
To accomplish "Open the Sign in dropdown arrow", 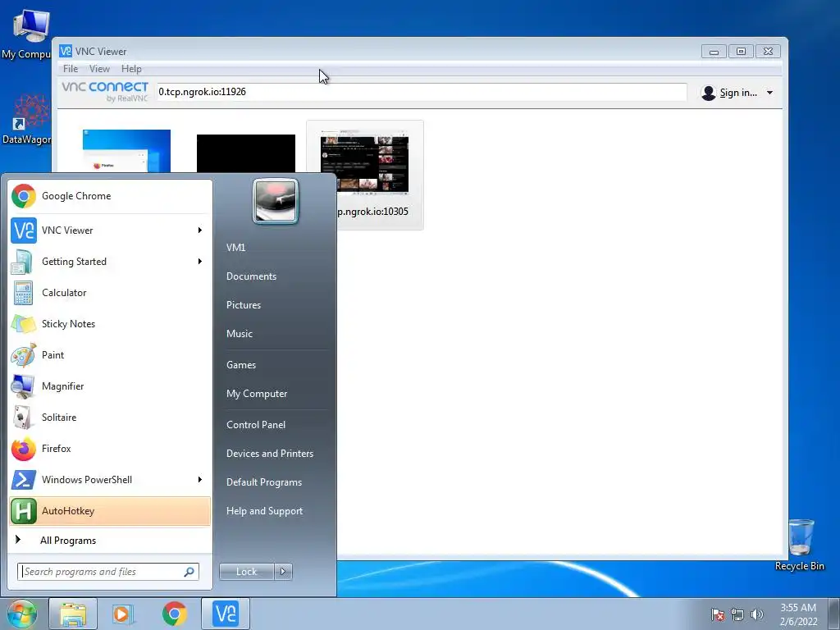I will point(769,93).
